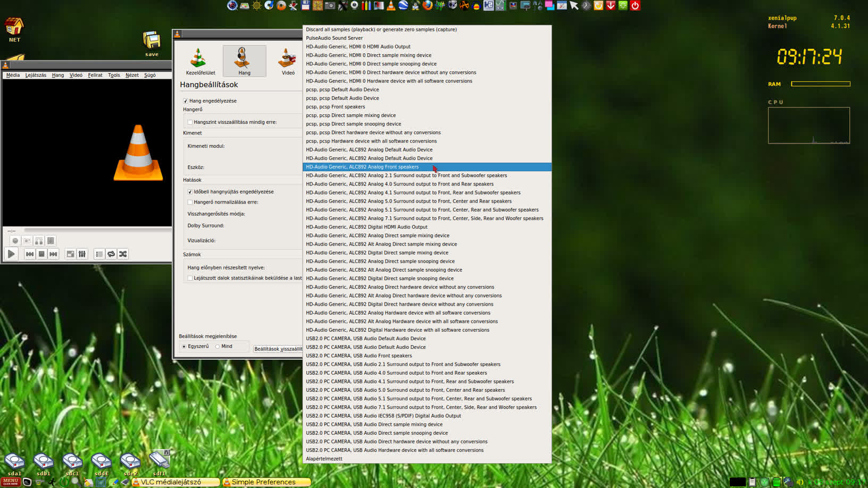The image size is (868, 488).
Task: Open Hang (Audio) preferences category
Action: (x=244, y=61)
